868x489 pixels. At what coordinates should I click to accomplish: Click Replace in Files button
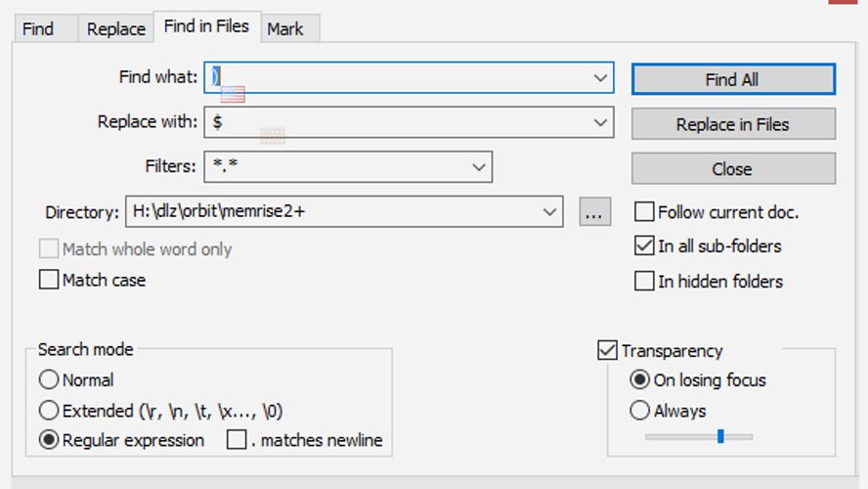733,124
